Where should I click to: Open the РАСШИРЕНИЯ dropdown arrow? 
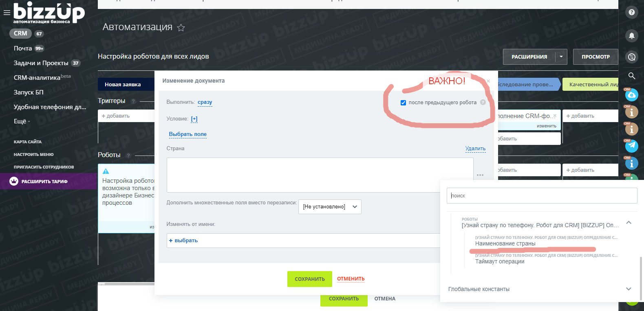tap(561, 57)
